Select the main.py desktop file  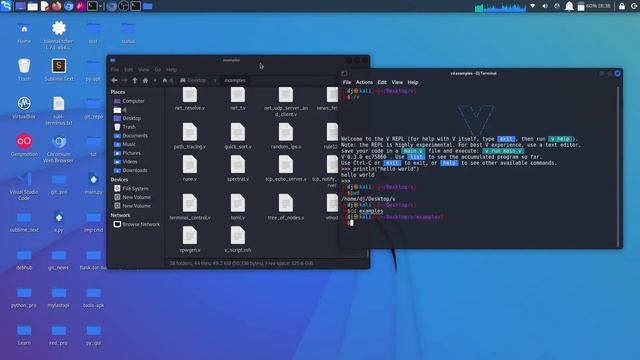93,183
